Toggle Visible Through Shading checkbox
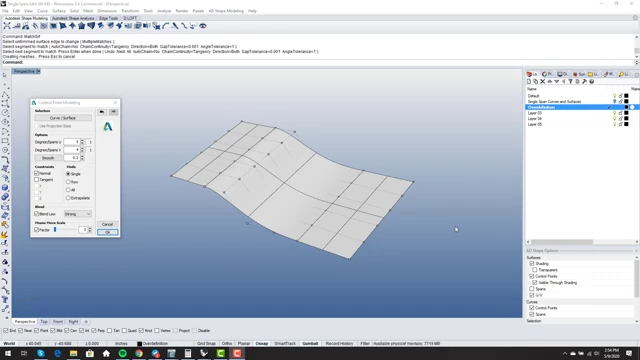 [x=535, y=282]
